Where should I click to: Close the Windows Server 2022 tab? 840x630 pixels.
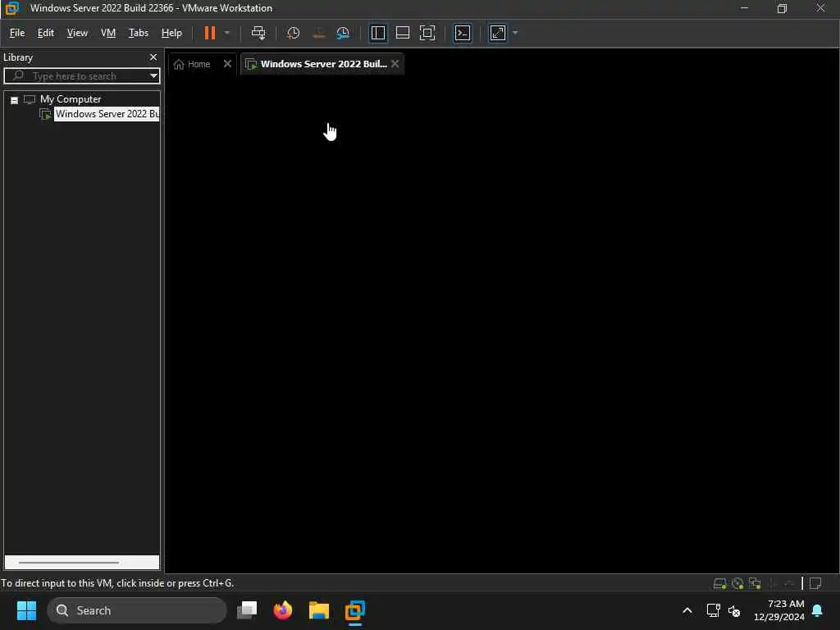(395, 64)
